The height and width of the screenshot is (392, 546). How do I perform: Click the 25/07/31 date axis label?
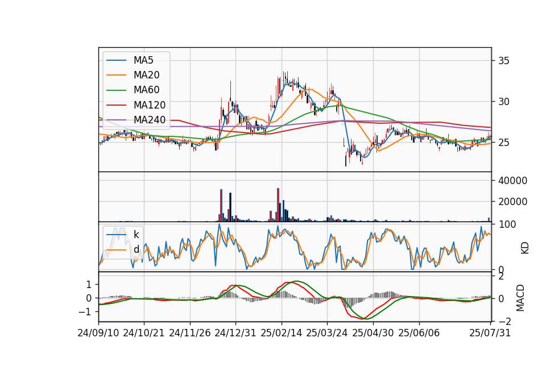pyautogui.click(x=490, y=333)
